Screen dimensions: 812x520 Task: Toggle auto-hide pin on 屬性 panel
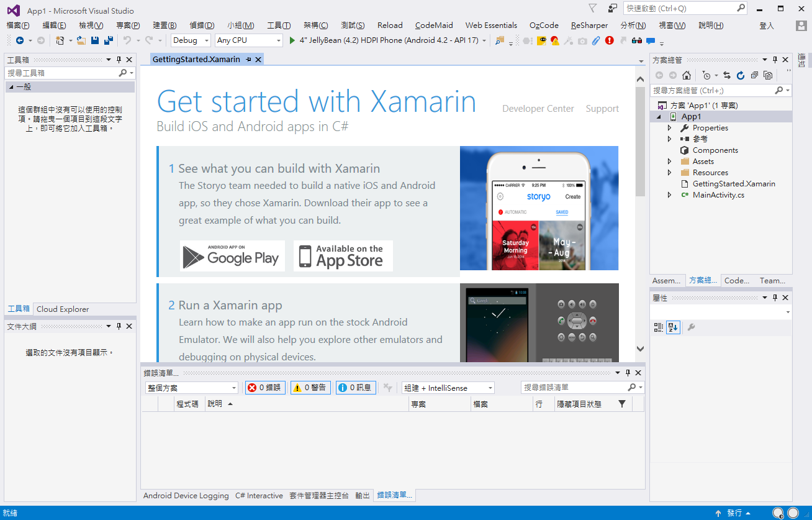(775, 298)
